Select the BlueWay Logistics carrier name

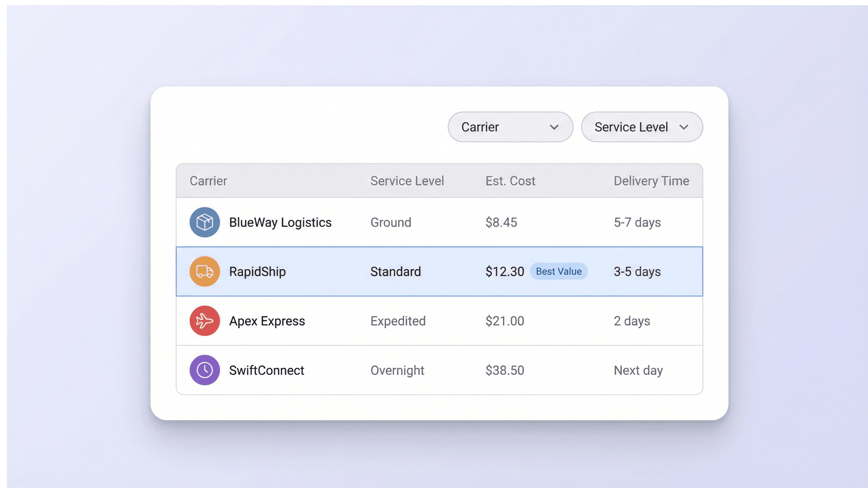click(x=280, y=222)
